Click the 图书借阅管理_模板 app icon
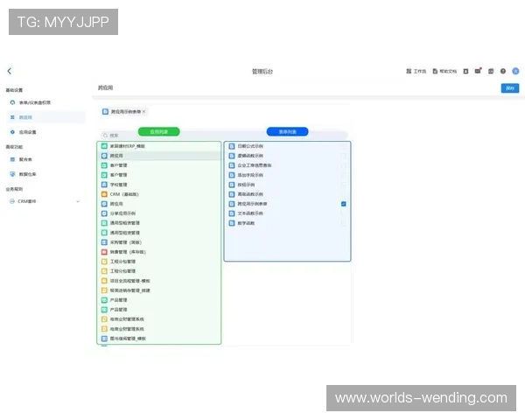The height and width of the screenshot is (420, 525). (x=104, y=339)
